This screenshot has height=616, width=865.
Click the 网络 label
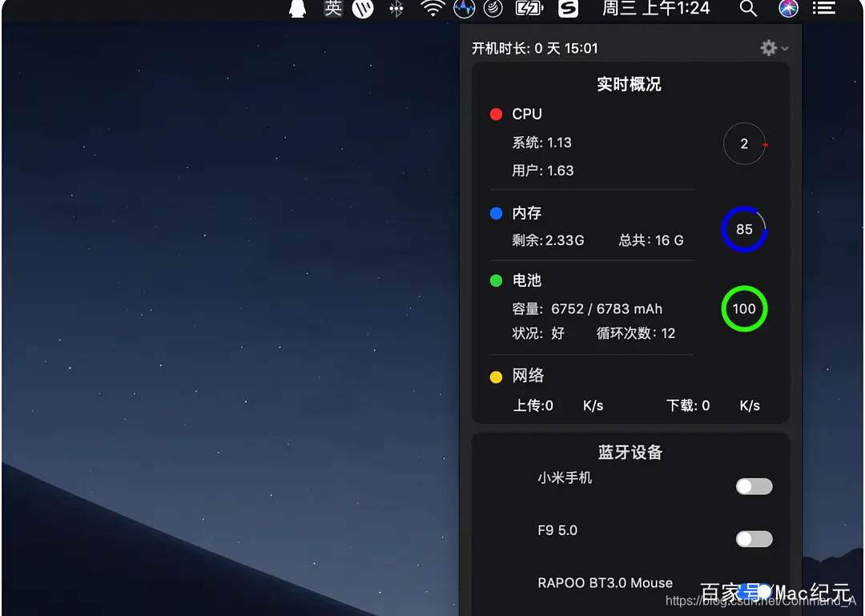[x=528, y=376]
